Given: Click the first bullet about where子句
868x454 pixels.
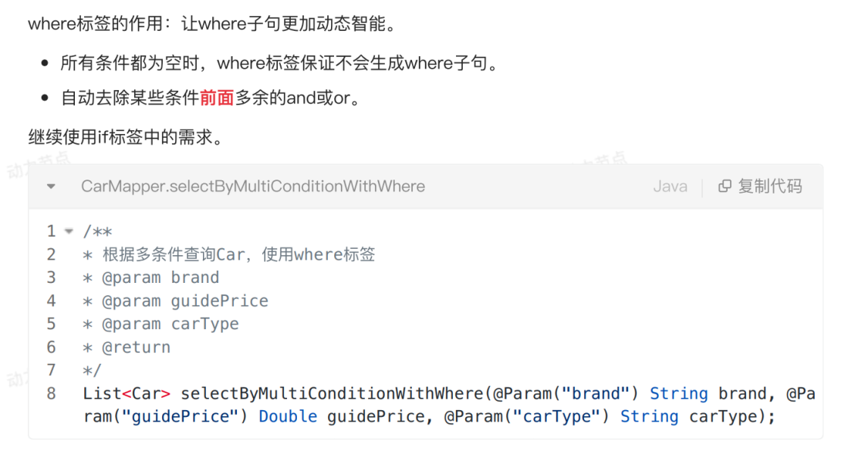Looking at the screenshot, I should (279, 63).
